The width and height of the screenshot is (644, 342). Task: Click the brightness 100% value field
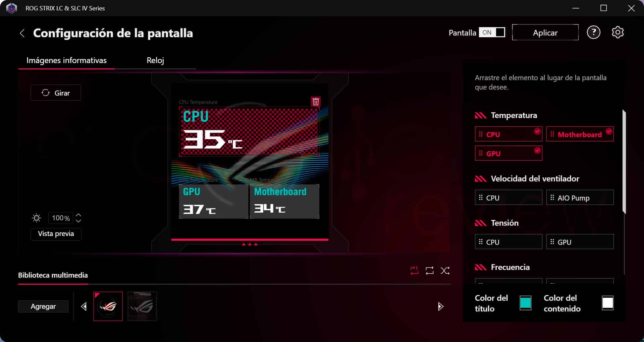(61, 218)
